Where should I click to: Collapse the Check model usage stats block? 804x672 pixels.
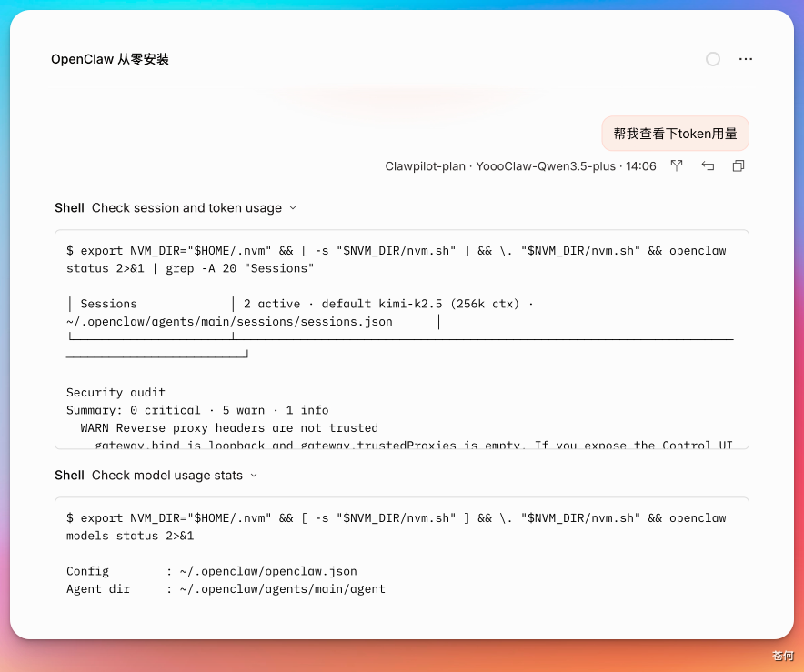click(254, 475)
